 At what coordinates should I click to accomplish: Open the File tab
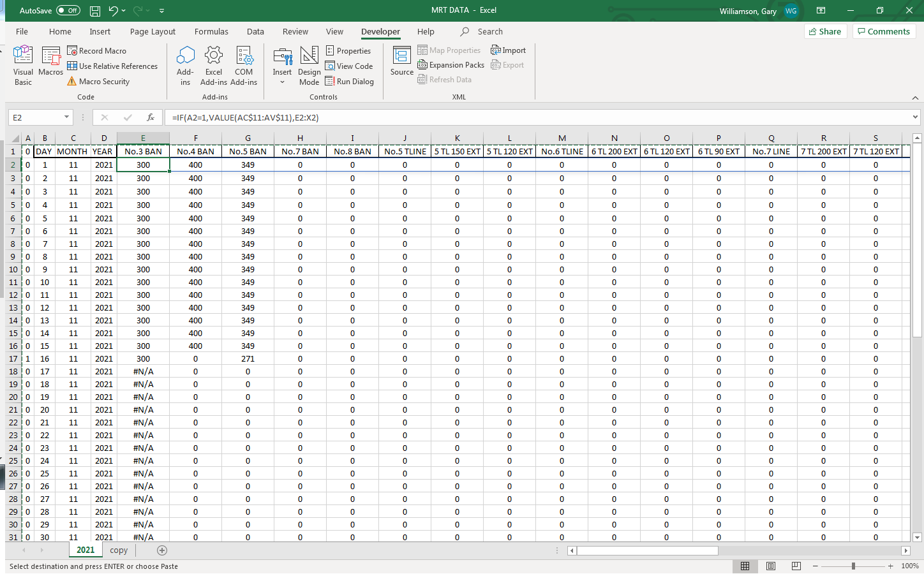click(22, 31)
